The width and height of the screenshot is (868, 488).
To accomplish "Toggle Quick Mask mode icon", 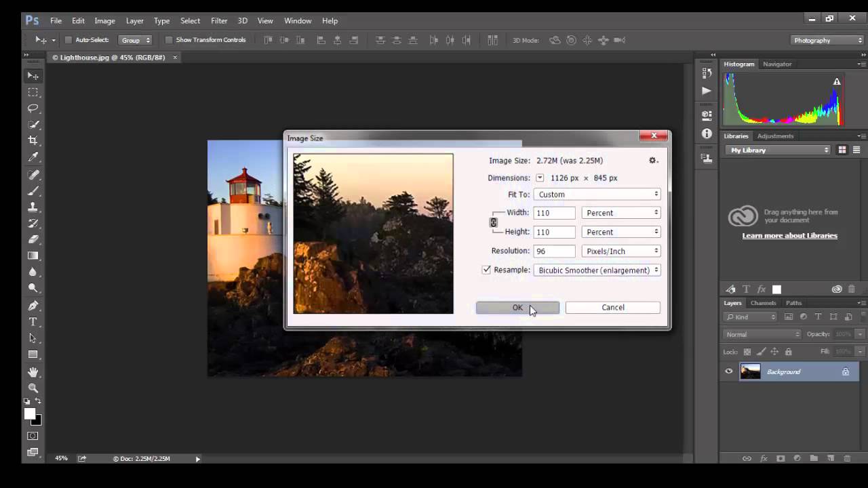I will pyautogui.click(x=33, y=436).
